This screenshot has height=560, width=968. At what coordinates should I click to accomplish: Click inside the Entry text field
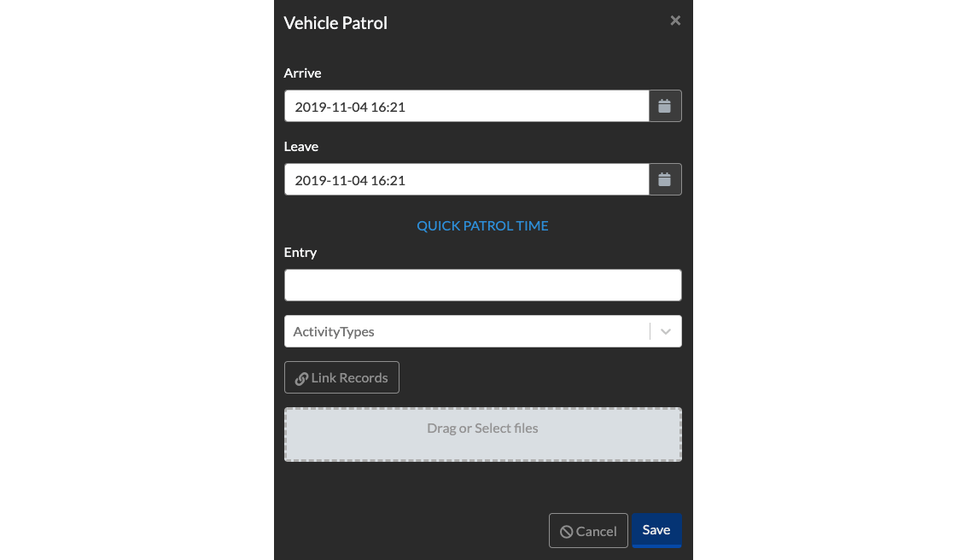pyautogui.click(x=482, y=284)
